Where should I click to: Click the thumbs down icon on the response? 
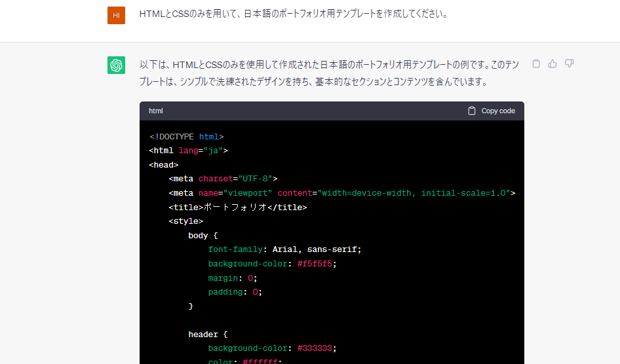point(570,64)
